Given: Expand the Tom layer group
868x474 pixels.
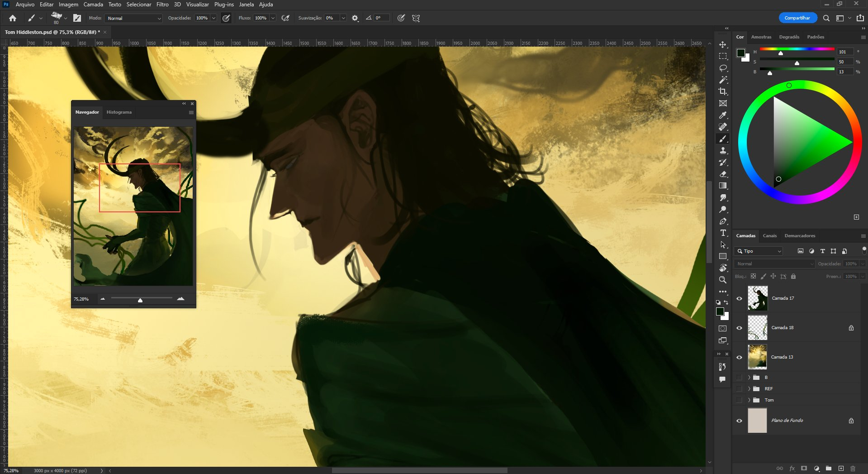Looking at the screenshot, I should pos(749,400).
